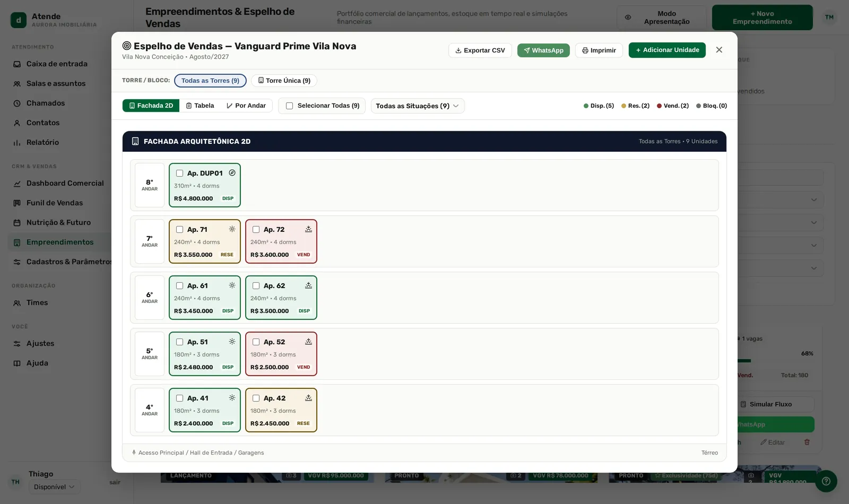Switch to the Por Andar view
The image size is (849, 504).
(246, 106)
